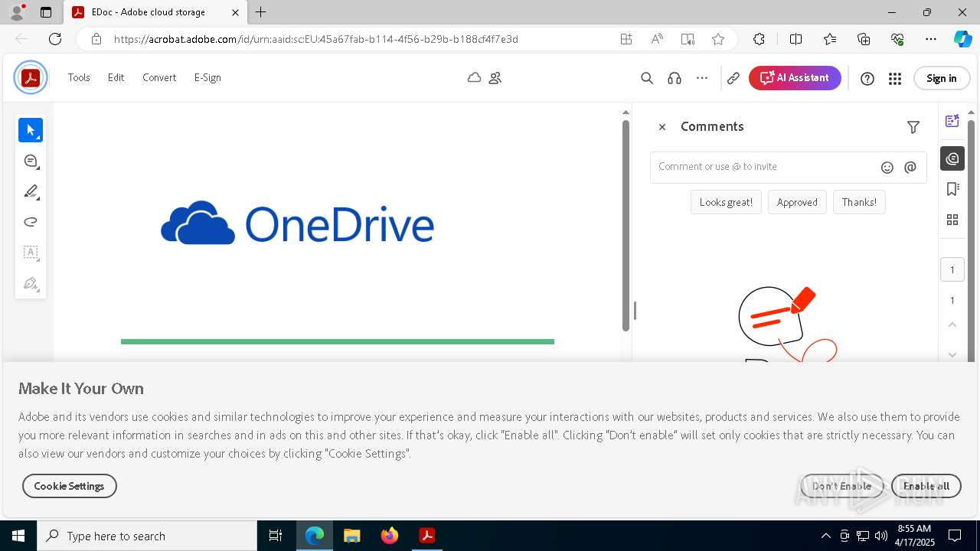This screenshot has width=980, height=551.
Task: Search the document with magnifier icon
Action: pyautogui.click(x=647, y=78)
